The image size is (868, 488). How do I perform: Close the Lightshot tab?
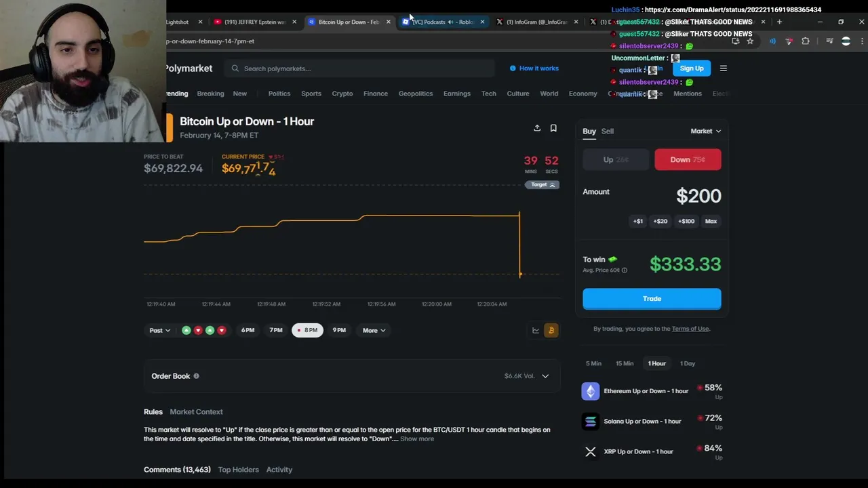tap(200, 22)
